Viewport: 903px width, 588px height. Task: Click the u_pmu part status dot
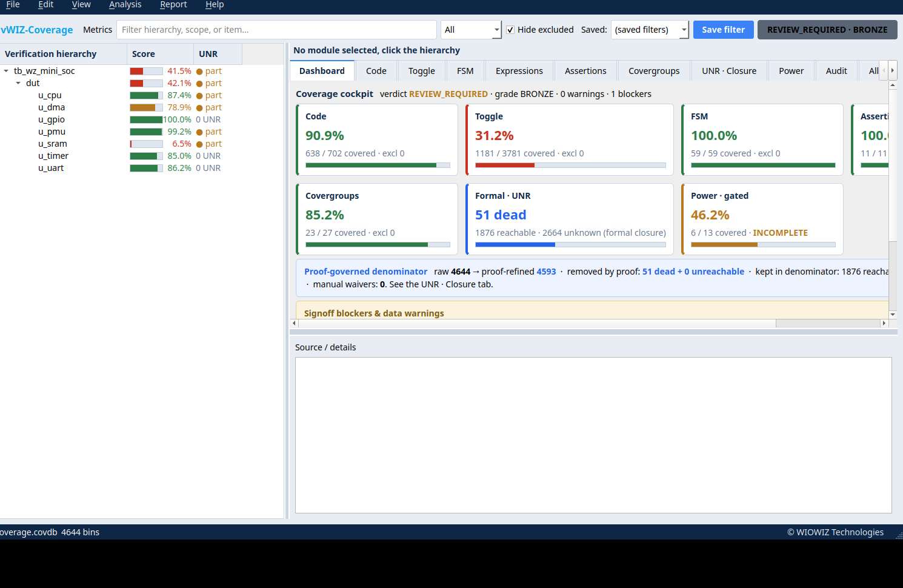coord(199,132)
